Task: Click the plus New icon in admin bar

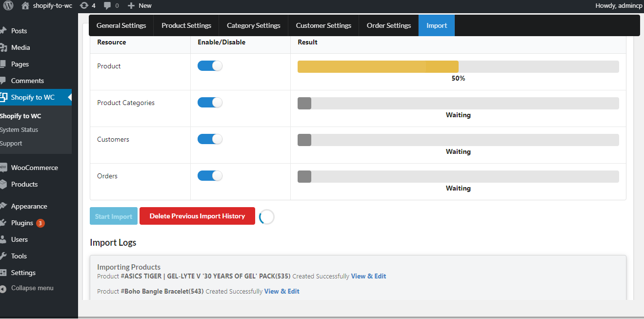Action: 131,6
